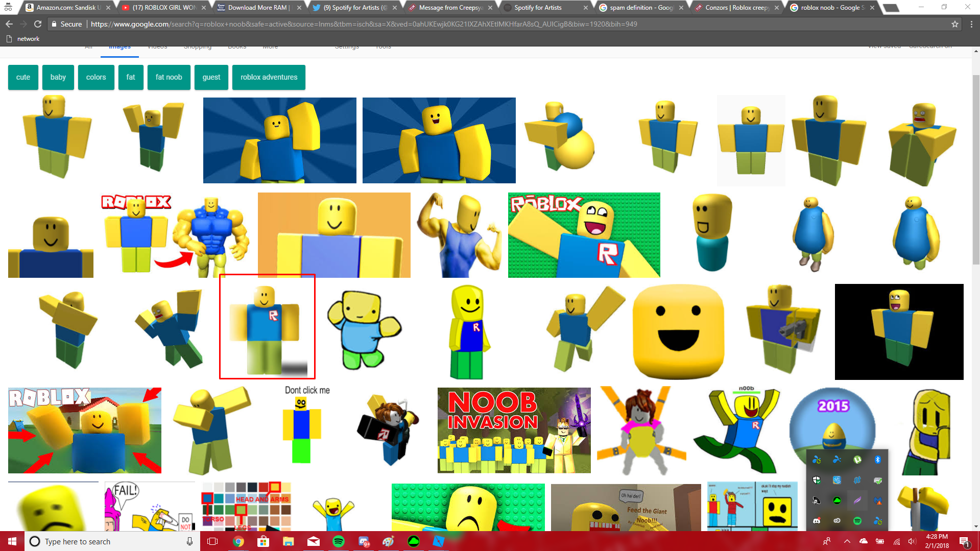Viewport: 980px width, 551px height.
Task: Collapse hidden icons tray chevron
Action: pos(847,541)
